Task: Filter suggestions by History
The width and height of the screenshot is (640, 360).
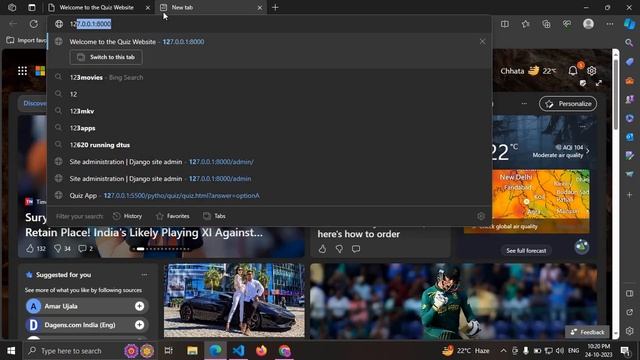Action: pos(127,216)
